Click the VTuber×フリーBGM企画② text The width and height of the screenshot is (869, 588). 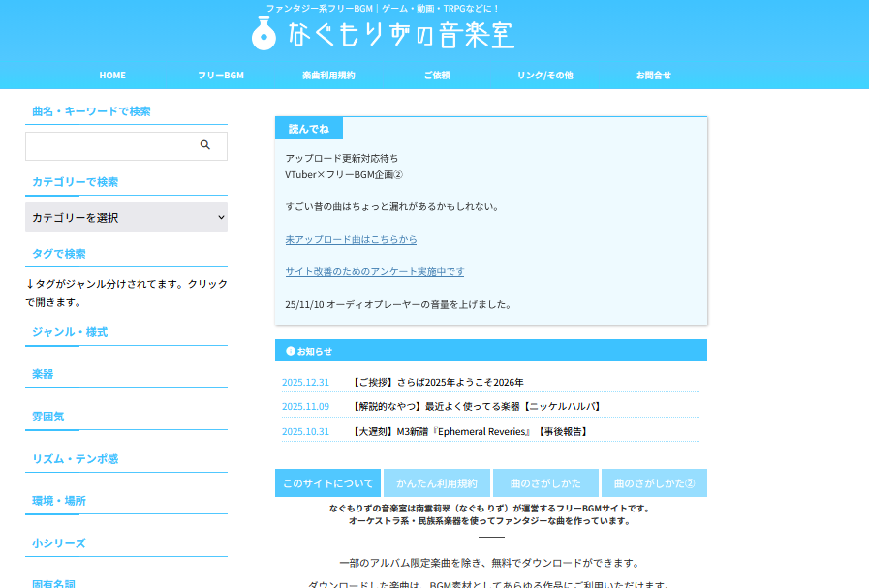pos(344,174)
